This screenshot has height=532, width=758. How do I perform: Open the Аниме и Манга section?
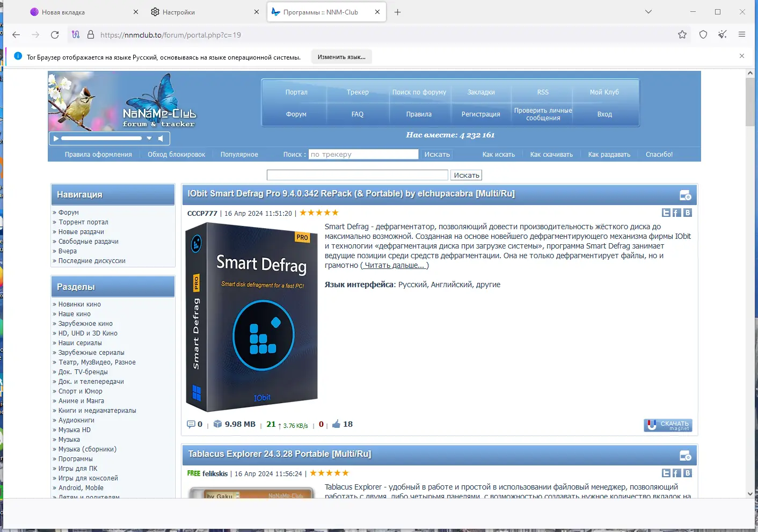81,401
